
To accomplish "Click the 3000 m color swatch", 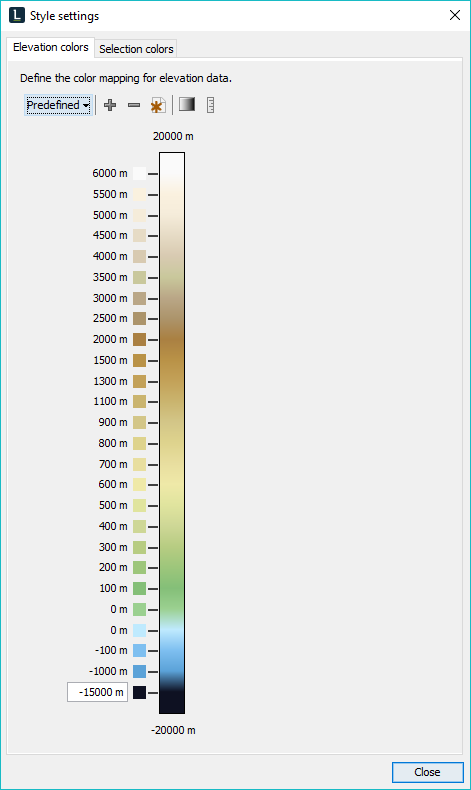I will (x=140, y=298).
